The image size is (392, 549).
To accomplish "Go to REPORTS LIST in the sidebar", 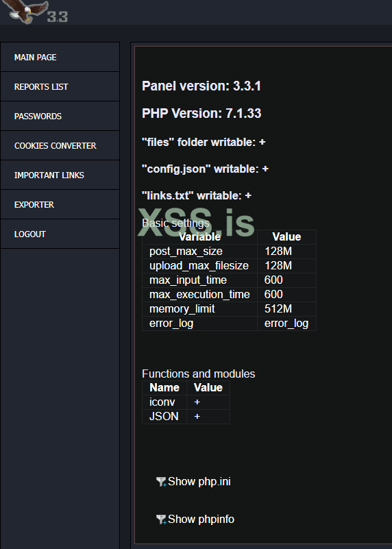I will pos(60,86).
